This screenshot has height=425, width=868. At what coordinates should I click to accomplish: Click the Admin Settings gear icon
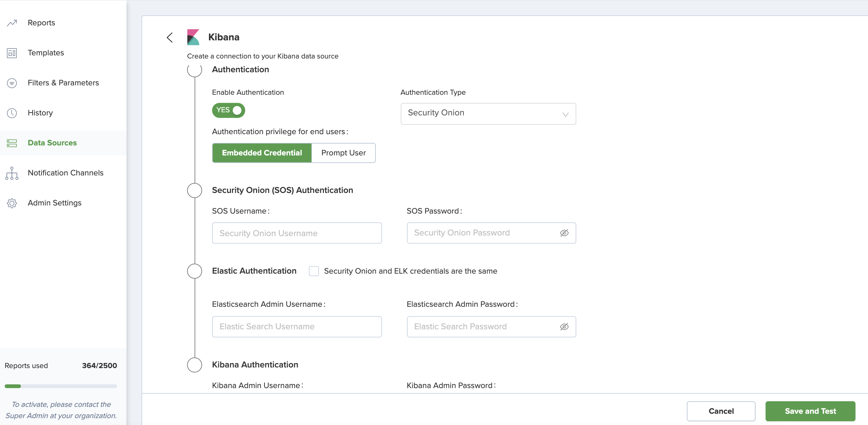pyautogui.click(x=12, y=203)
